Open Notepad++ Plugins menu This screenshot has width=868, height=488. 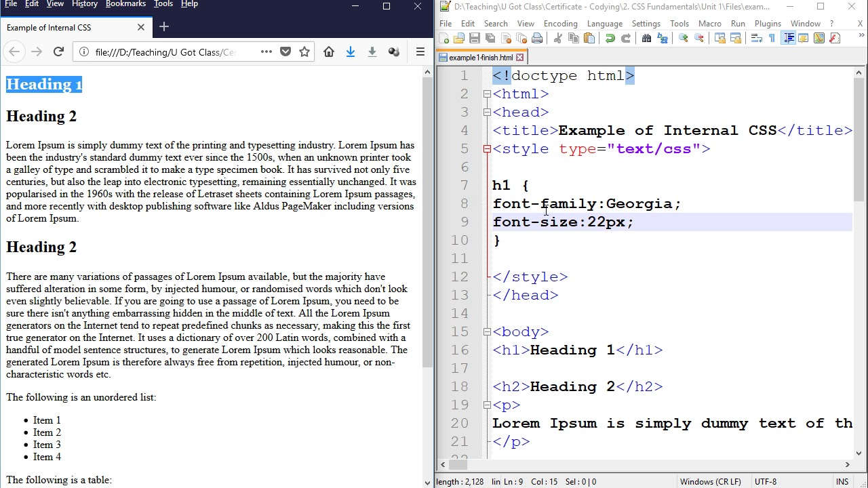click(x=768, y=24)
